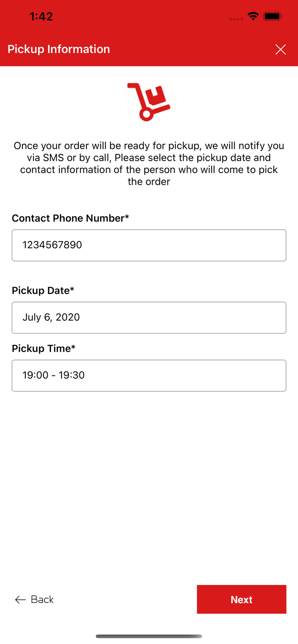Tap the cellular signal dots
The height and width of the screenshot is (644, 298).
pos(237,19)
